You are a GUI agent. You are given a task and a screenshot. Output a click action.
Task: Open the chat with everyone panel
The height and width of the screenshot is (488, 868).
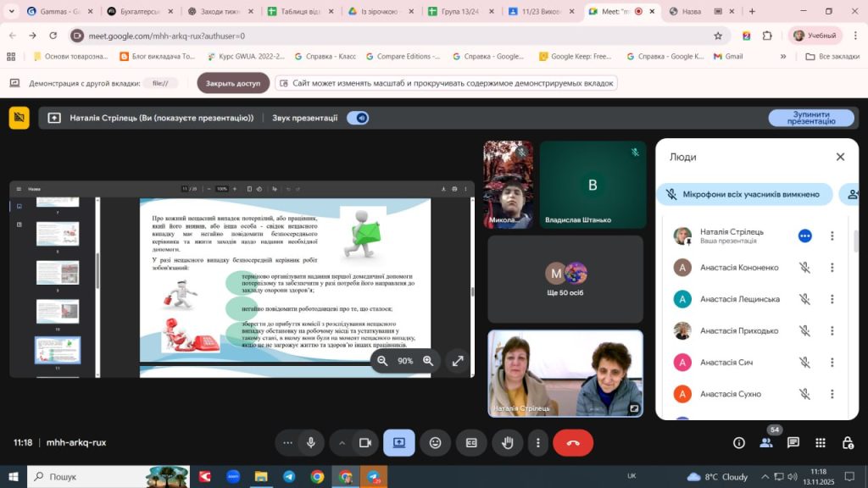coord(793,442)
